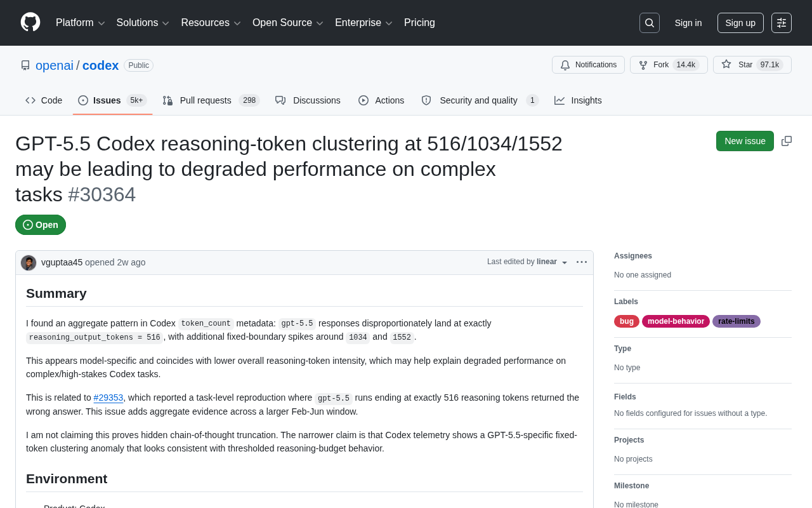Switch to the Code tab

44,100
